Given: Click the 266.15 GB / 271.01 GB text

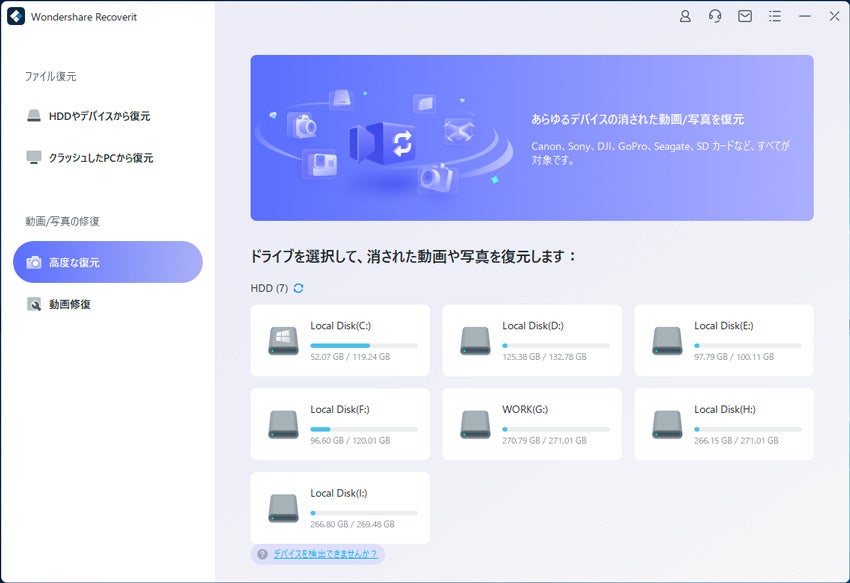Looking at the screenshot, I should pos(736,440).
